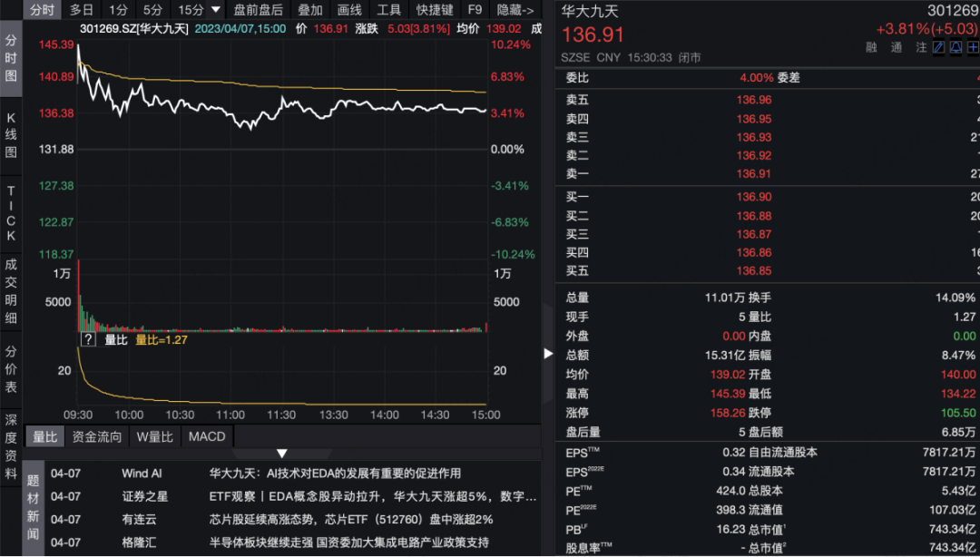Open 深度资料 in-depth data in sidebar

[11, 446]
